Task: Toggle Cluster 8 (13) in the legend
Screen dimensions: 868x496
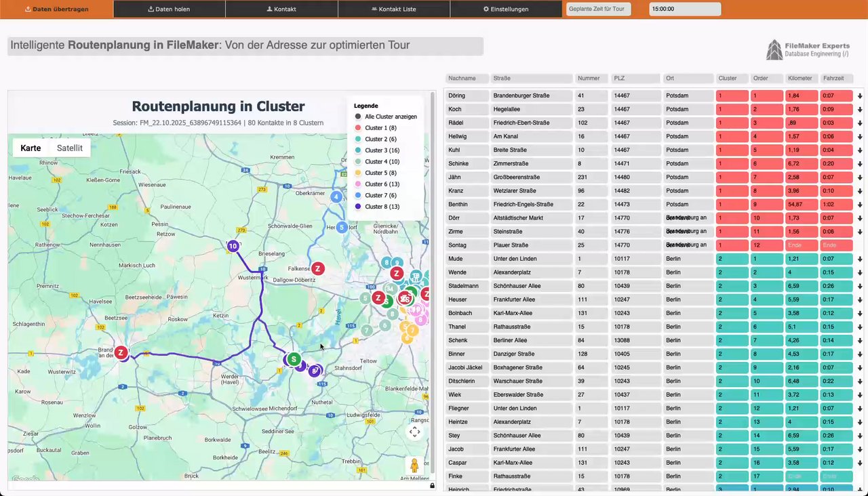Action: point(381,207)
